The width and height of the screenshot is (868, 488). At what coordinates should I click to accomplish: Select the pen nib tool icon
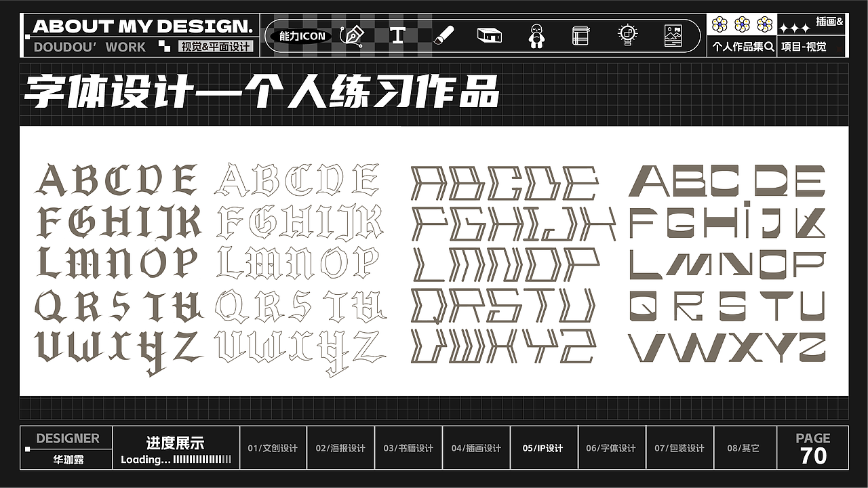(351, 35)
